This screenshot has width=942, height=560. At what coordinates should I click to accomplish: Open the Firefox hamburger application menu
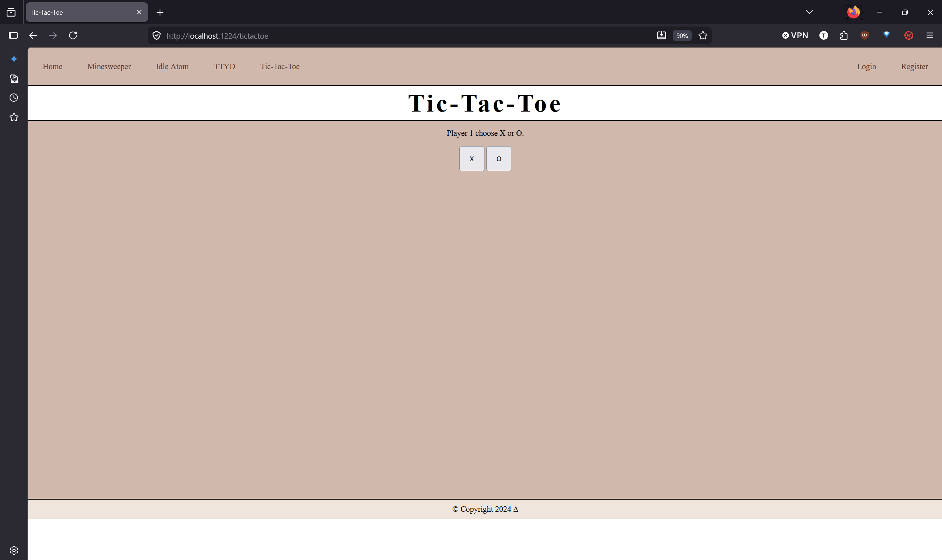tap(929, 35)
